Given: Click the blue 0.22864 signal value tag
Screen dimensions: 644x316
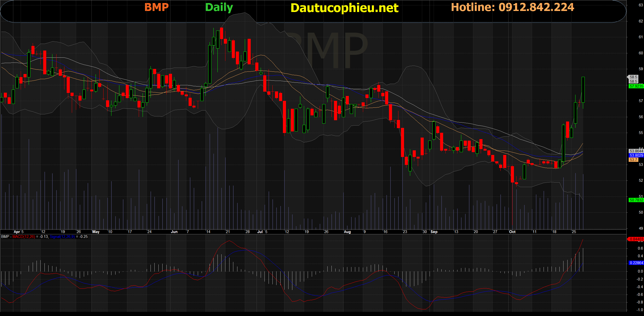Looking at the screenshot, I should [x=636, y=263].
